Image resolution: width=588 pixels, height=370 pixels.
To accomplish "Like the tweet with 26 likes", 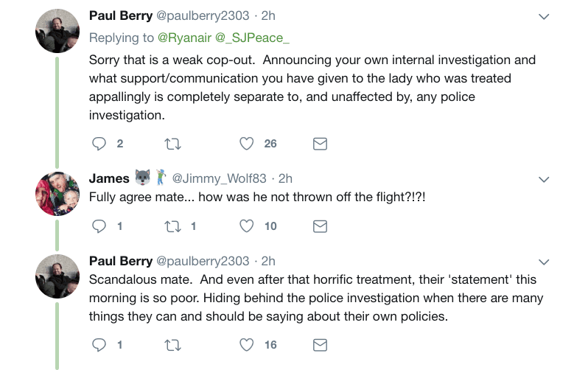I will click(x=246, y=144).
